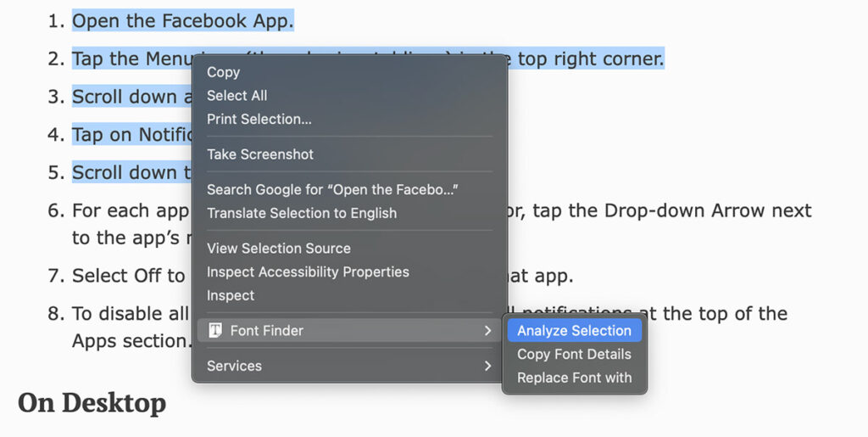The image size is (868, 437).
Task: Select the Take Screenshot menu entry
Action: (259, 154)
